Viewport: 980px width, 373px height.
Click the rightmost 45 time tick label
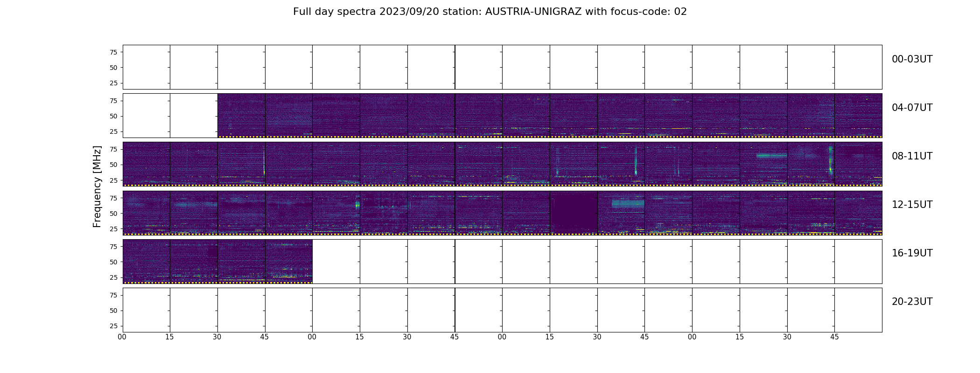click(x=834, y=337)
